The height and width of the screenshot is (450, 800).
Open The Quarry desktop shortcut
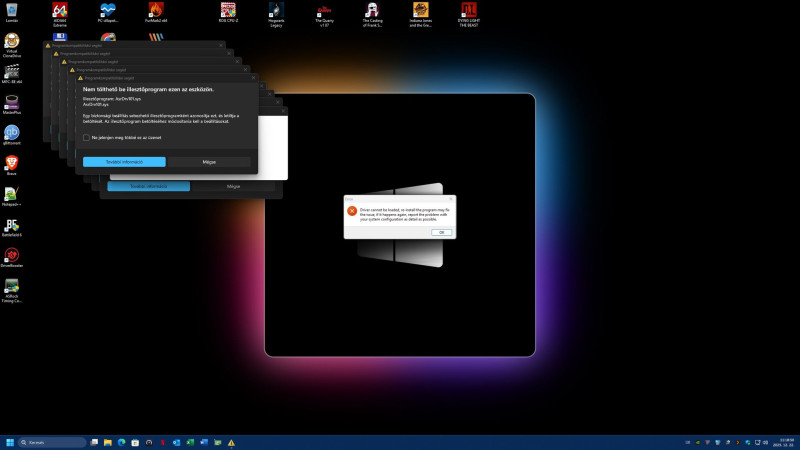point(324,14)
